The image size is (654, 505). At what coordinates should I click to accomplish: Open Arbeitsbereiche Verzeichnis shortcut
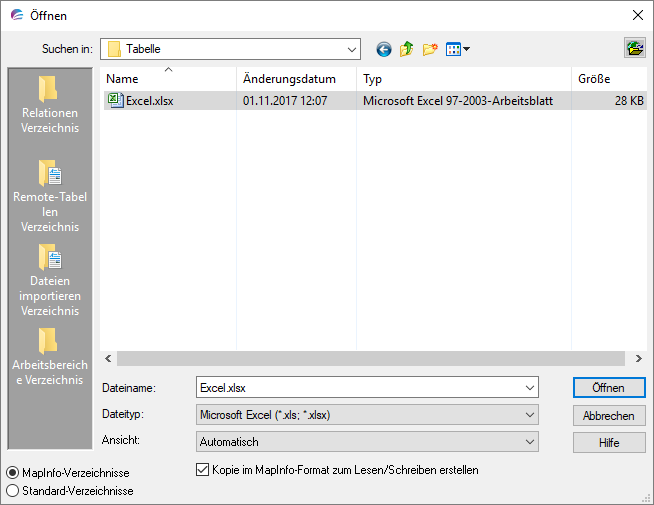[50, 357]
